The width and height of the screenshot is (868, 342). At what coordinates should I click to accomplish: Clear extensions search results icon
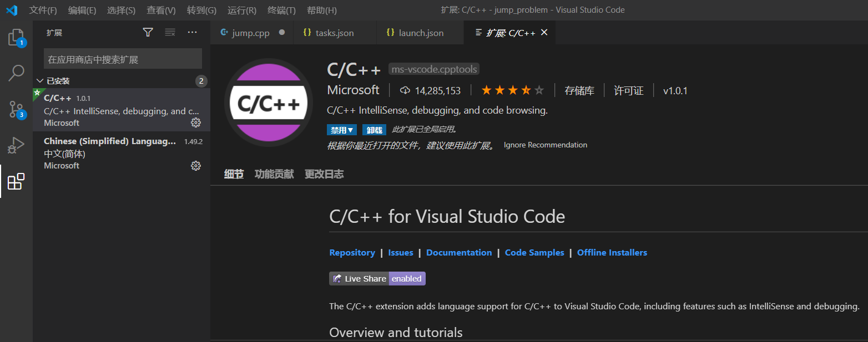coord(170,33)
